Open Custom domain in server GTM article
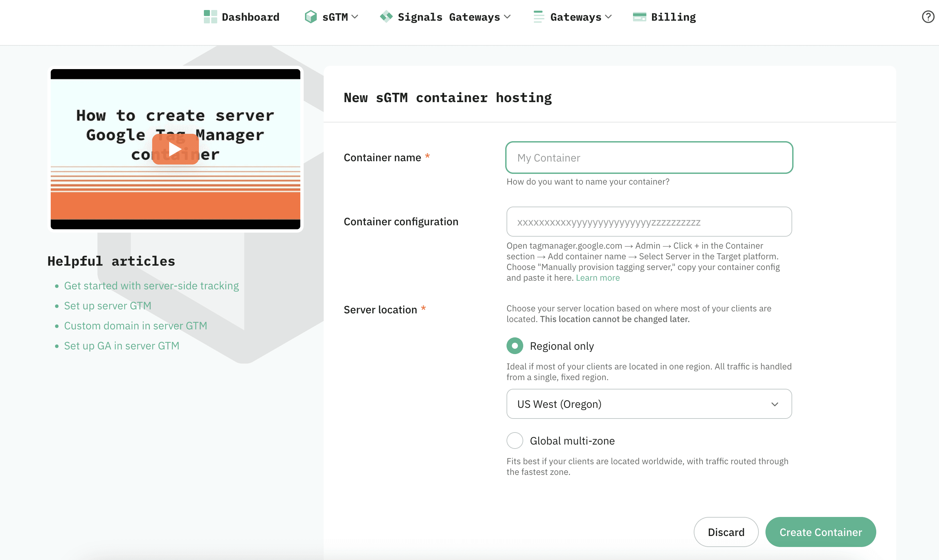939x560 pixels. coord(135,326)
